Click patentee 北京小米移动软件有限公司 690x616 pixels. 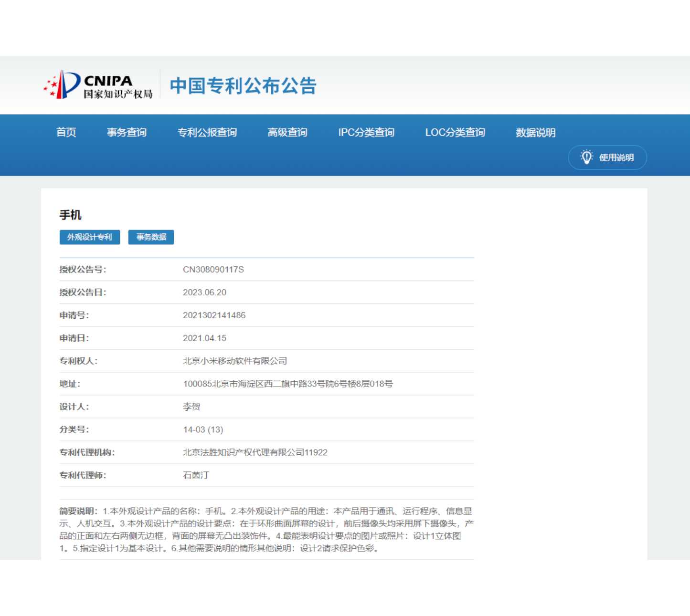coord(235,361)
